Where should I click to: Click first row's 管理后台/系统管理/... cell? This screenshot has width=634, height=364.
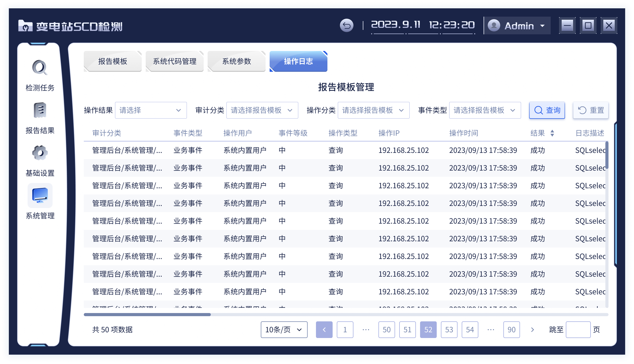coord(127,150)
